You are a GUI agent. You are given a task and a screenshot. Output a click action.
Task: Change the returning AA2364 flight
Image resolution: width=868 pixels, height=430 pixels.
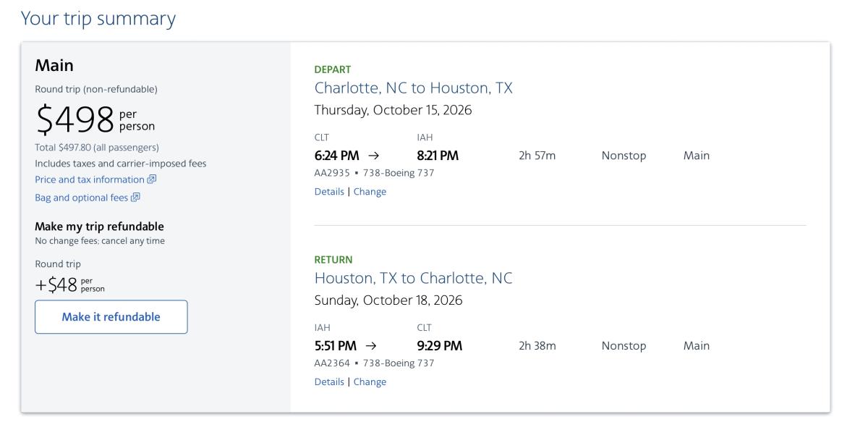pos(370,382)
